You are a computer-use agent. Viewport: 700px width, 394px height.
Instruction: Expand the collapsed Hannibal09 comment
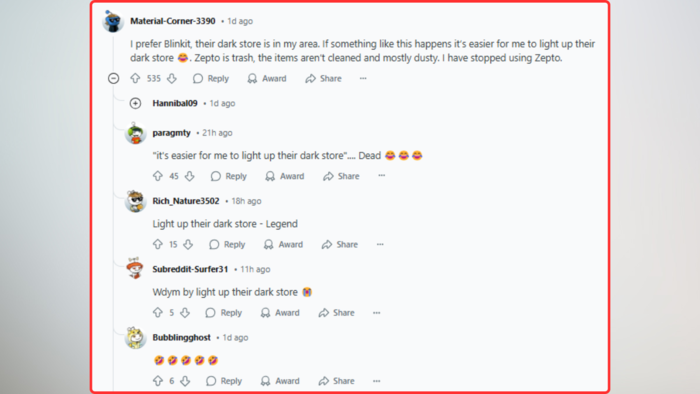click(x=135, y=104)
